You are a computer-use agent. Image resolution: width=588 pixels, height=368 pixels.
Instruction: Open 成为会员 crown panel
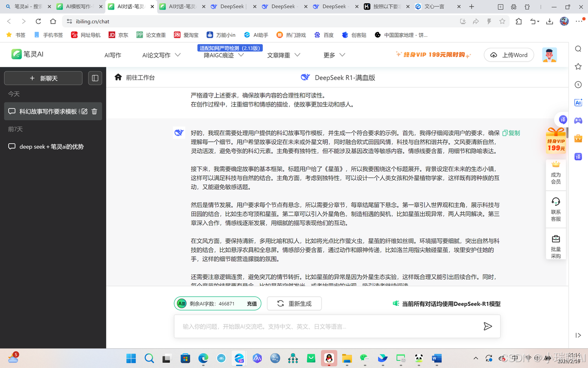(556, 172)
